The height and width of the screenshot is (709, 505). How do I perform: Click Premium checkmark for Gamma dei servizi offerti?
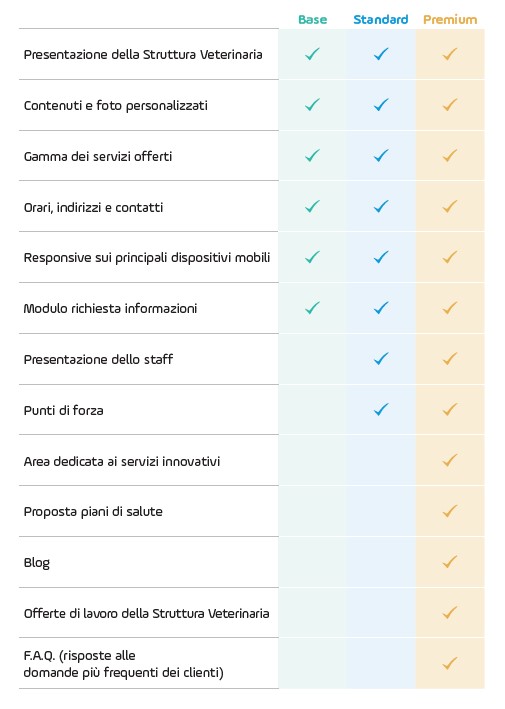(x=450, y=156)
